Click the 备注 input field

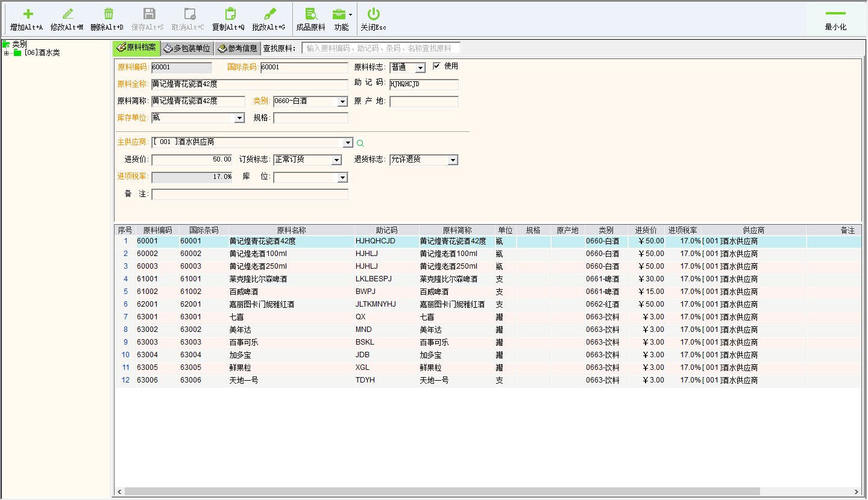[250, 195]
